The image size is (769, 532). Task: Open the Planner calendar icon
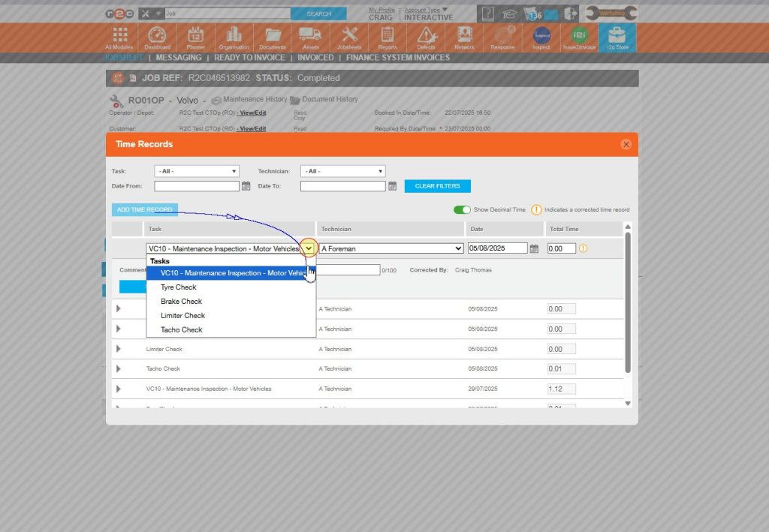(196, 38)
